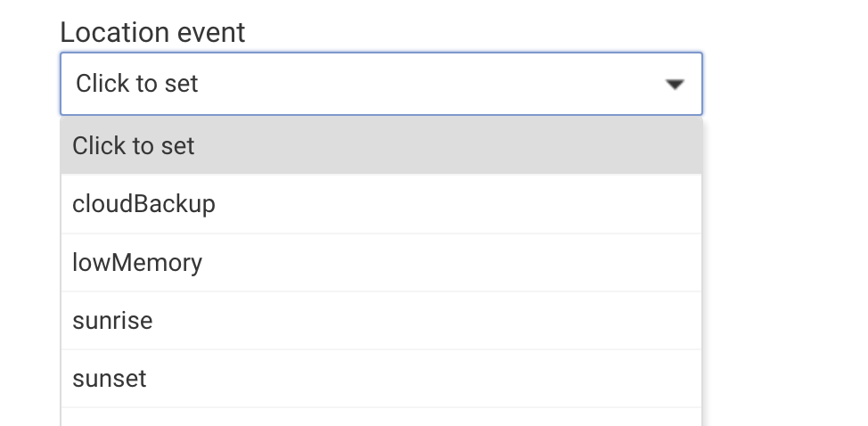Pick the sunrise event option
The image size is (868, 426).
[x=112, y=321]
